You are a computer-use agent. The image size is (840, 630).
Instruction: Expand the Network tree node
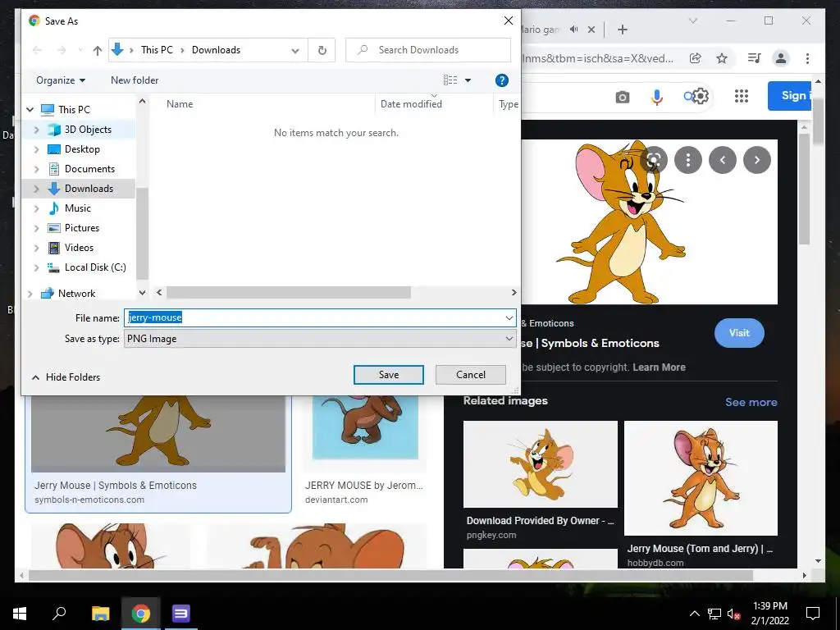coord(30,294)
